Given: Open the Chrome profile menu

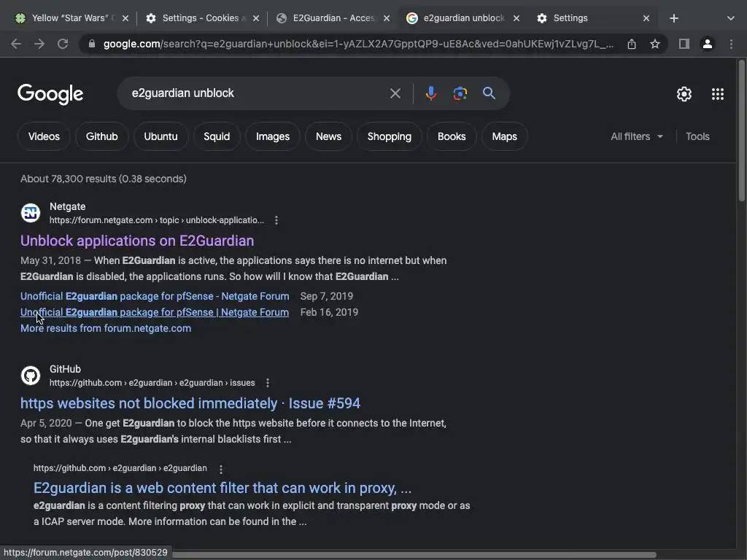Looking at the screenshot, I should click(x=708, y=44).
